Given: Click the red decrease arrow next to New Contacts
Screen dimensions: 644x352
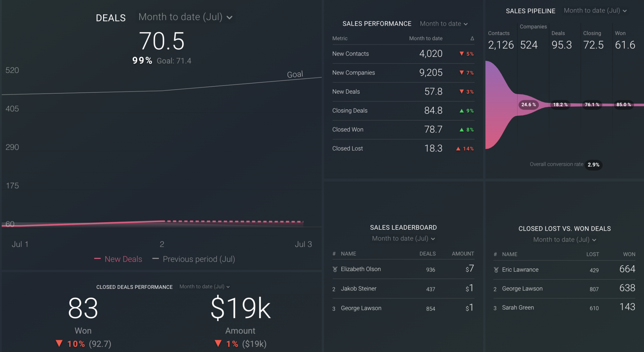Looking at the screenshot, I should click(461, 54).
